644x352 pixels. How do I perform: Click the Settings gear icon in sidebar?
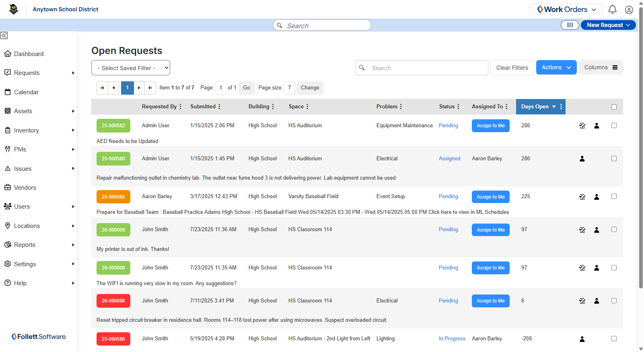(x=8, y=264)
